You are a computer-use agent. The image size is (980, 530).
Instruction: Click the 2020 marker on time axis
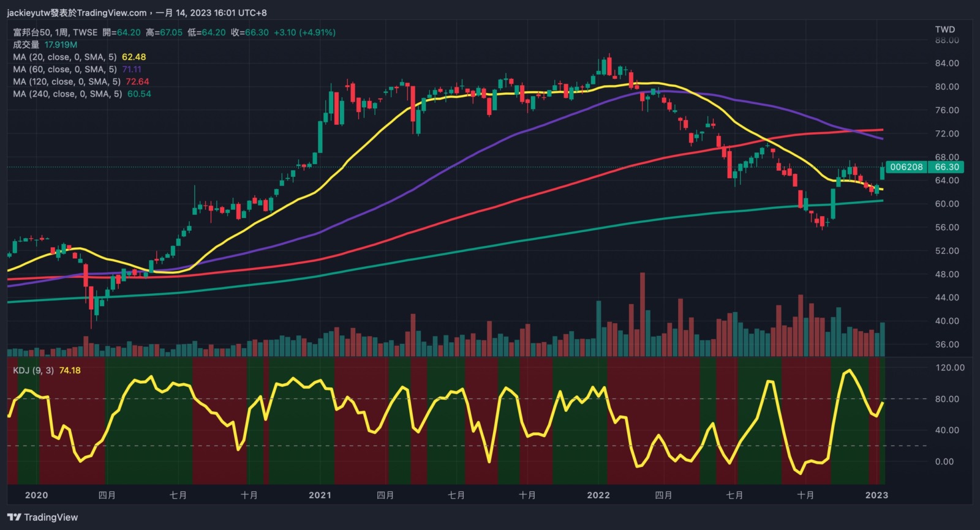[x=36, y=495]
